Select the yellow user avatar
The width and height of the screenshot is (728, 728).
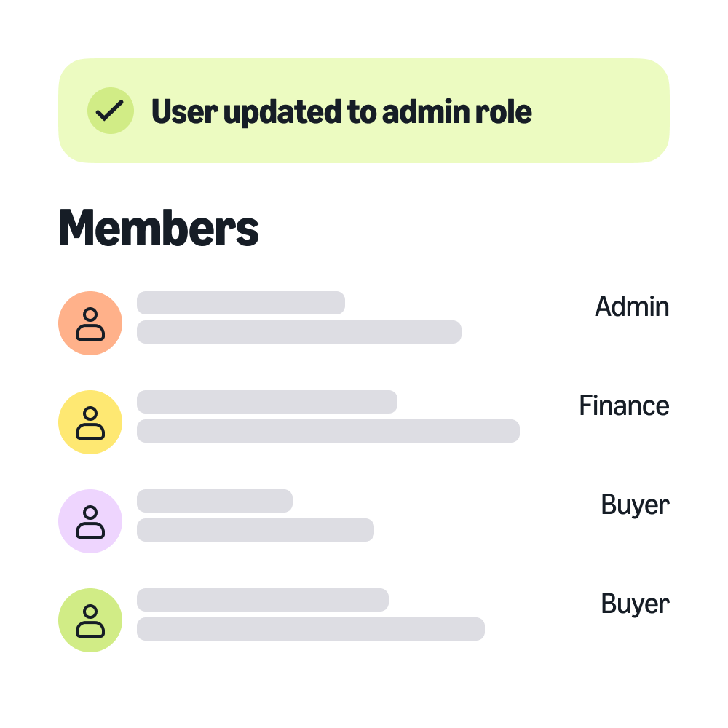[90, 422]
